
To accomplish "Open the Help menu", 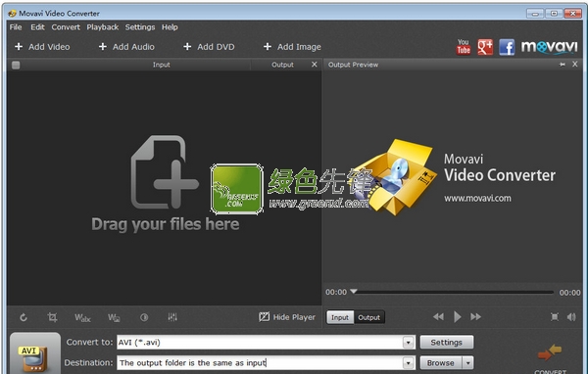I will coord(170,27).
